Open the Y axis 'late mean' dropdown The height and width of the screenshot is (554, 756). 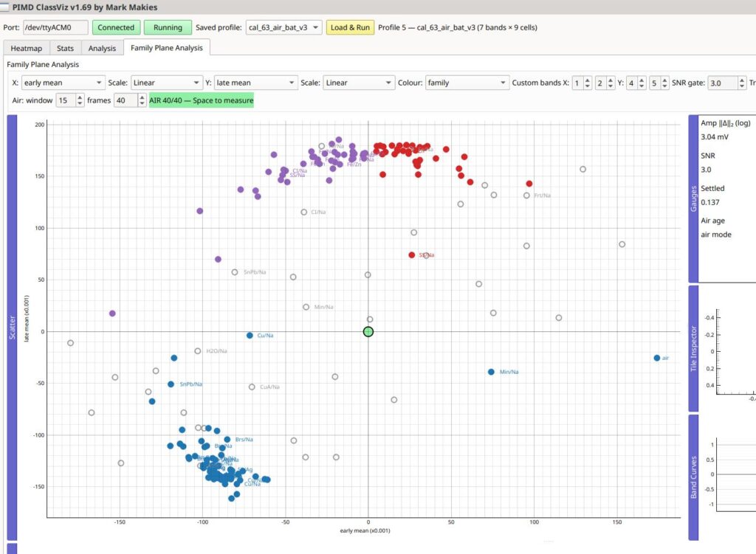(255, 83)
